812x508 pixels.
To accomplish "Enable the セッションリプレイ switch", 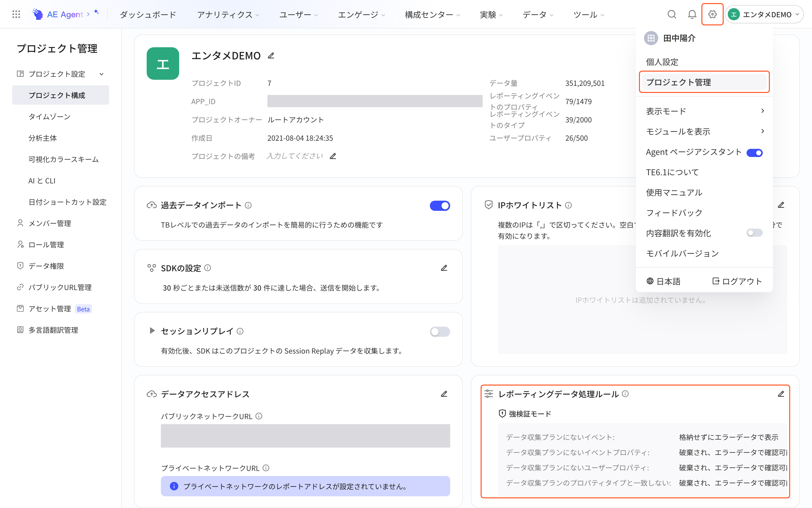I will tap(440, 332).
